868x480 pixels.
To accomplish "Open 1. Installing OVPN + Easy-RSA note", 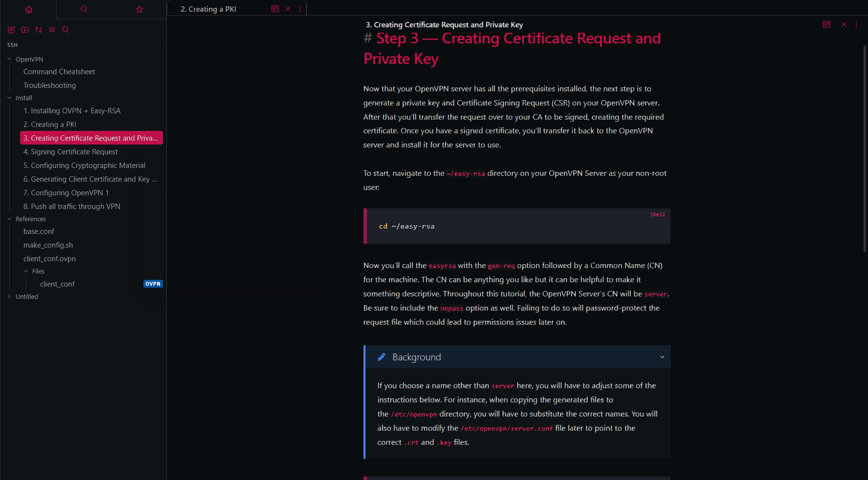I will (72, 111).
